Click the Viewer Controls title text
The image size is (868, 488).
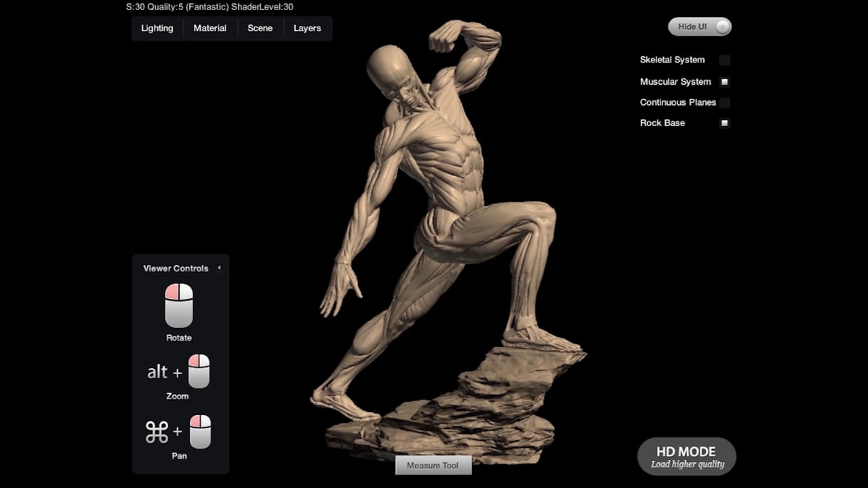[x=176, y=268]
